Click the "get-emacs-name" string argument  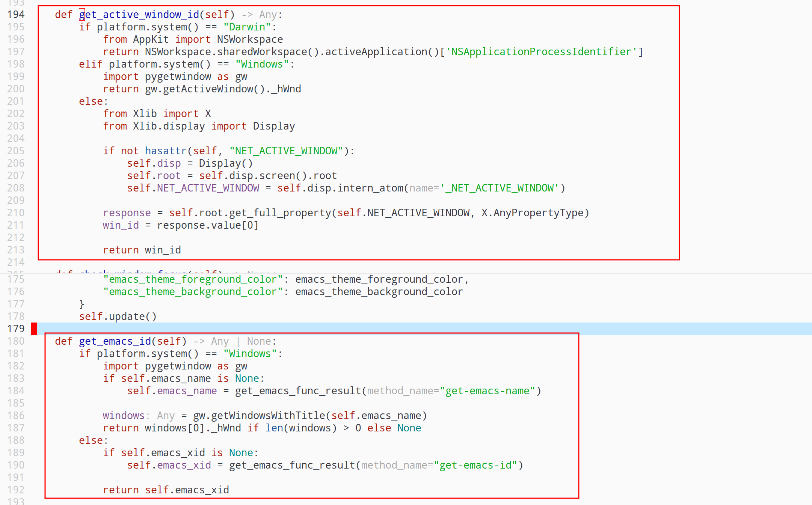488,390
